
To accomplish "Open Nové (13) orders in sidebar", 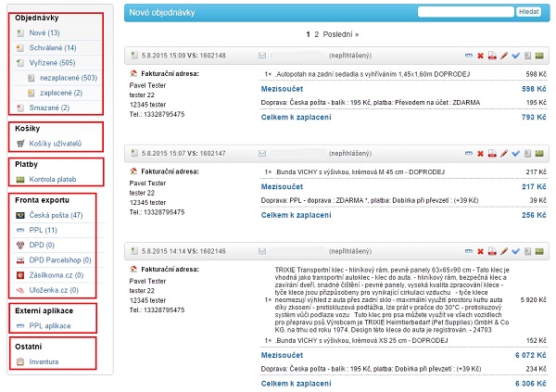I will pos(44,32).
